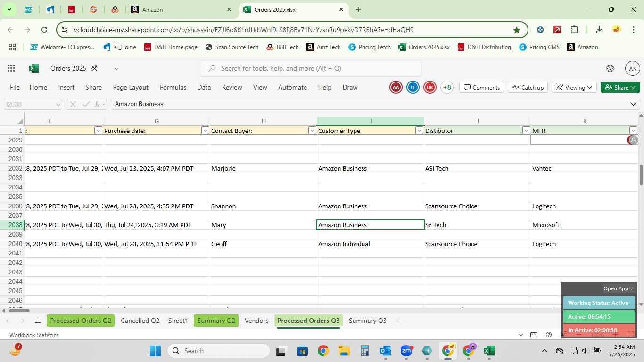Click the keyboard icon in the status bar
This screenshot has height=362, width=644.
pyautogui.click(x=534, y=335)
